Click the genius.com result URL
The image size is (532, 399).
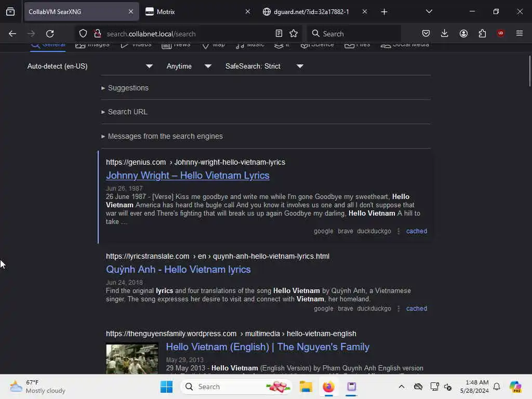click(195, 162)
